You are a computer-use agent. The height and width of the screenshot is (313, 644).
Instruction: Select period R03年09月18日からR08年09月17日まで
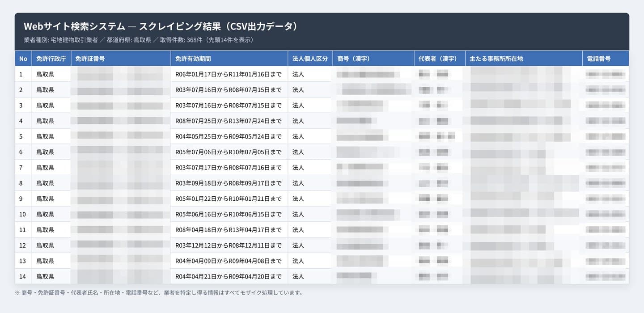[229, 183]
